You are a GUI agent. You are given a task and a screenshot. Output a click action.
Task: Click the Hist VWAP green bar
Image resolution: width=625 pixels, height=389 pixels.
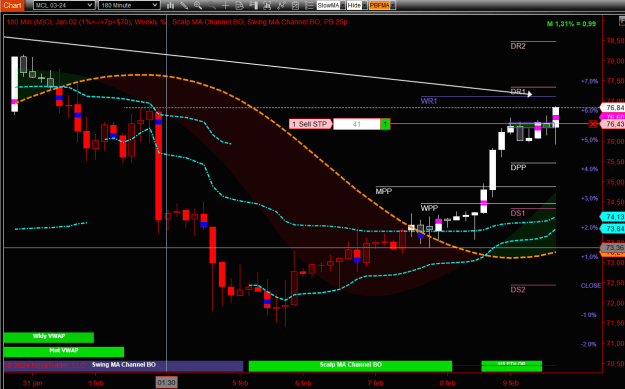(x=64, y=351)
